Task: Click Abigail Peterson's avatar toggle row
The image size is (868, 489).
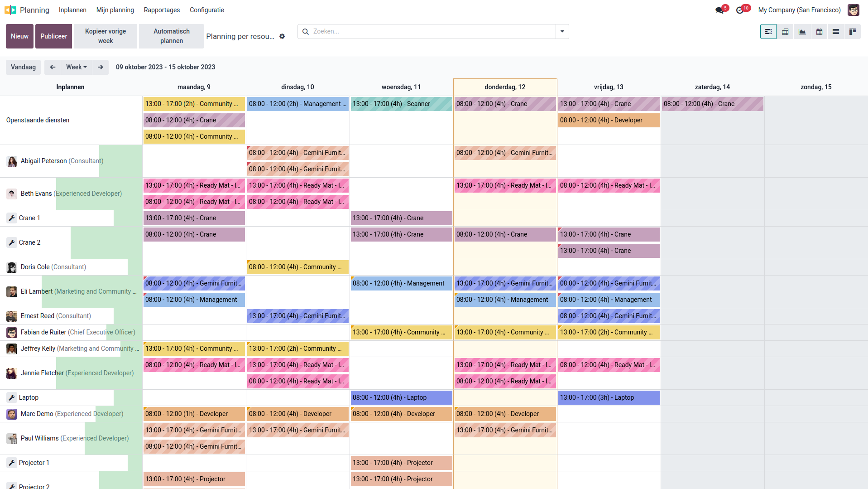Action: (x=12, y=161)
